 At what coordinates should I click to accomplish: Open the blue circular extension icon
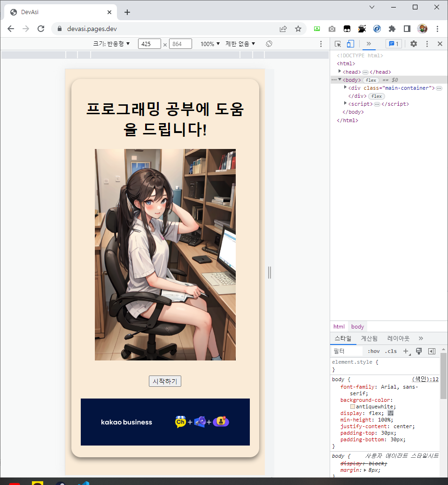tap(377, 29)
